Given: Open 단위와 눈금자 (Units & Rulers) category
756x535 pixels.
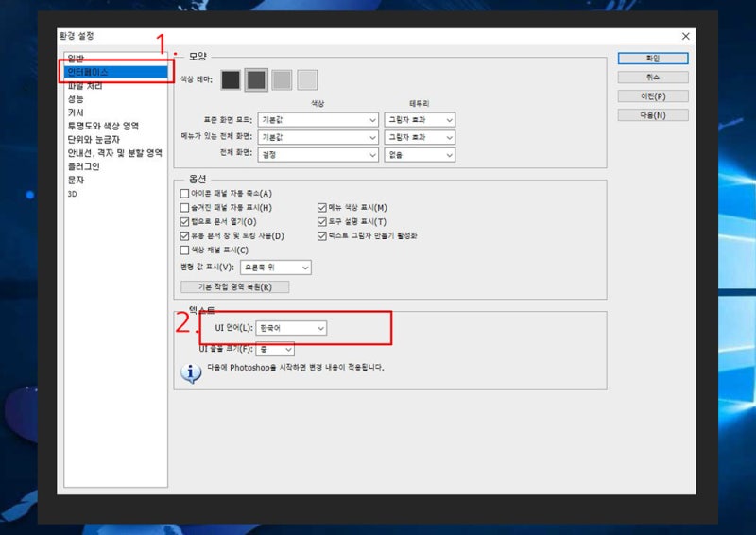Looking at the screenshot, I should pos(94,139).
